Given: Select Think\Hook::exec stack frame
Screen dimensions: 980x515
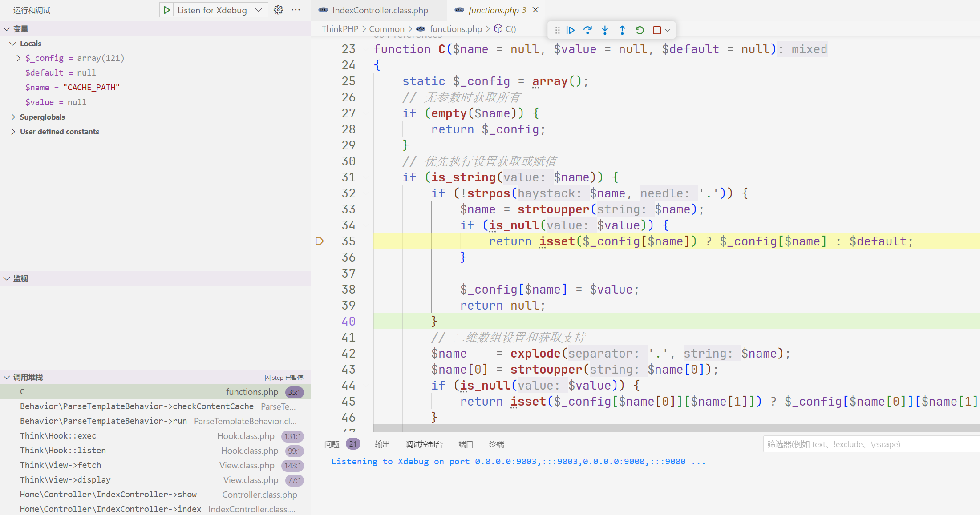Looking at the screenshot, I should [x=58, y=436].
